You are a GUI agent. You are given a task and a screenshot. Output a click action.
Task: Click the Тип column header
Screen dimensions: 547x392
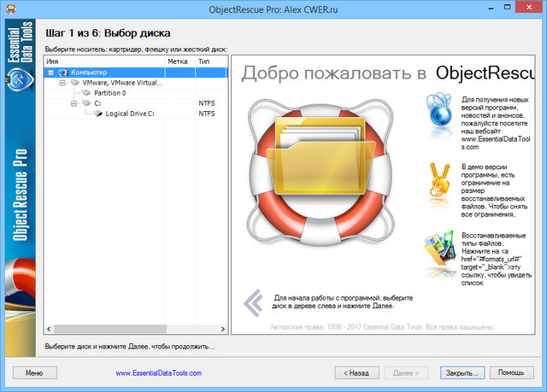point(211,61)
